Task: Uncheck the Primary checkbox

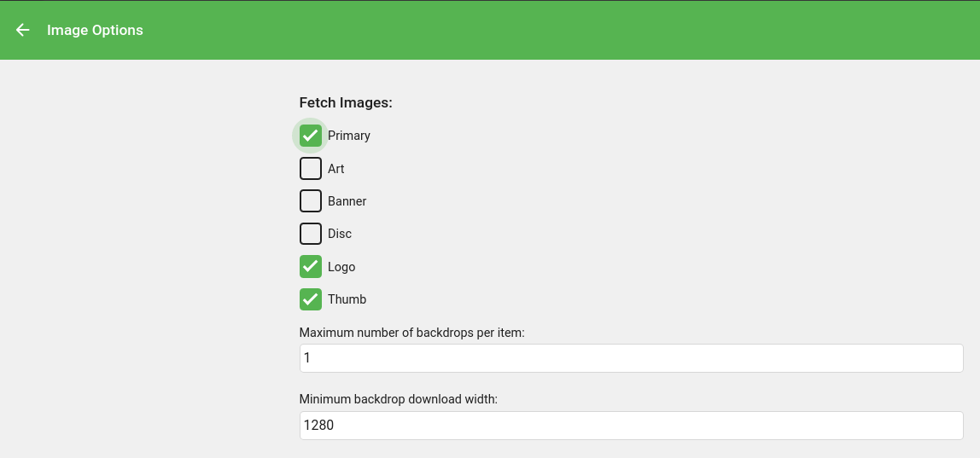Action: point(311,136)
